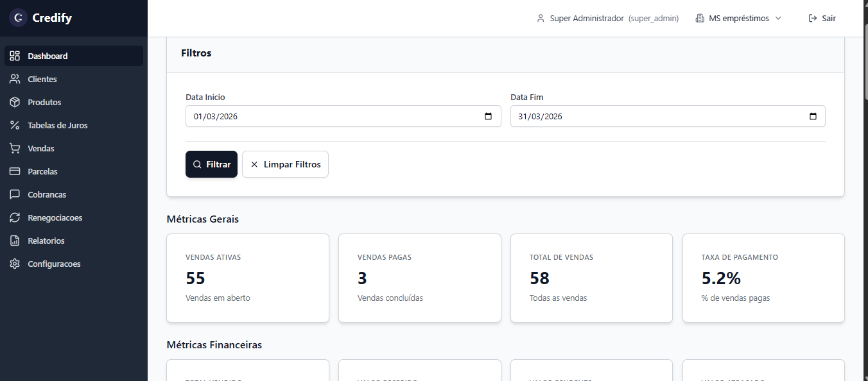This screenshot has height=381, width=868.
Task: Go to the Dashboard menu item
Action: tap(48, 56)
